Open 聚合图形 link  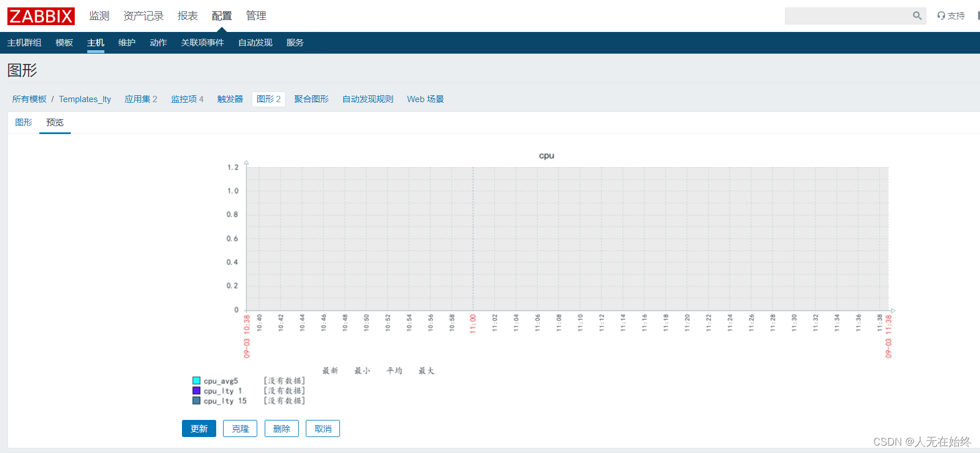pyautogui.click(x=311, y=99)
